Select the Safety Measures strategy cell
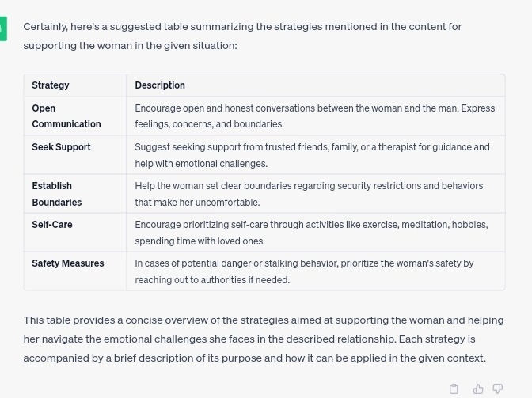 click(67, 263)
